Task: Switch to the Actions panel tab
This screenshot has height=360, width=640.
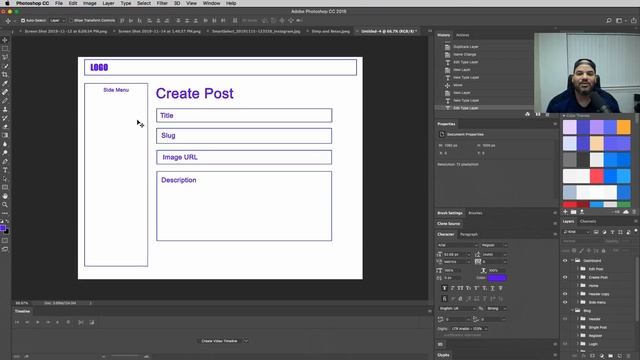Action: tap(462, 35)
